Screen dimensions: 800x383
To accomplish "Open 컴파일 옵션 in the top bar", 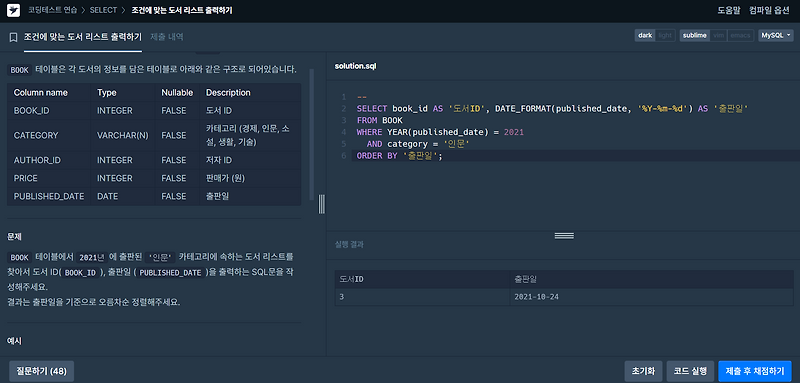I will tap(769, 11).
